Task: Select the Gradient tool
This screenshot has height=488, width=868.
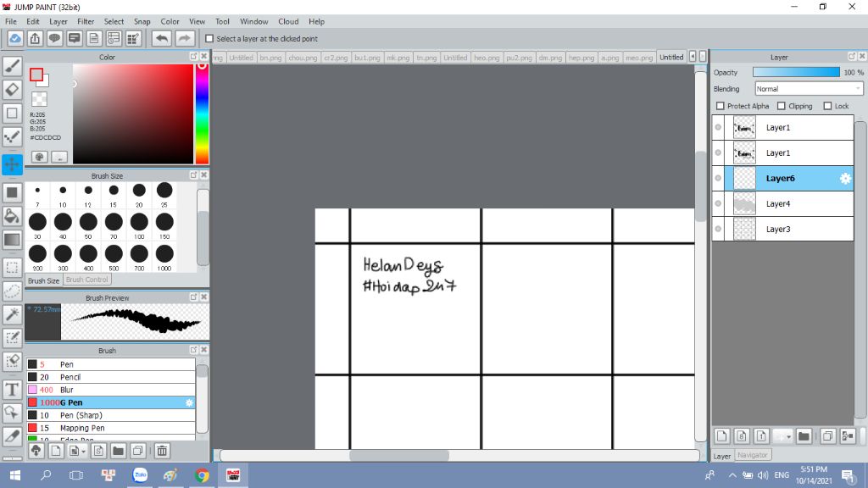Action: 12,240
